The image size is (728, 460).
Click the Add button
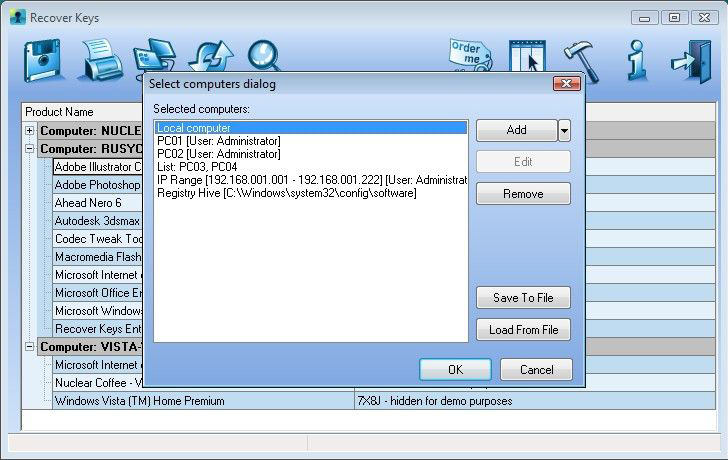point(516,130)
